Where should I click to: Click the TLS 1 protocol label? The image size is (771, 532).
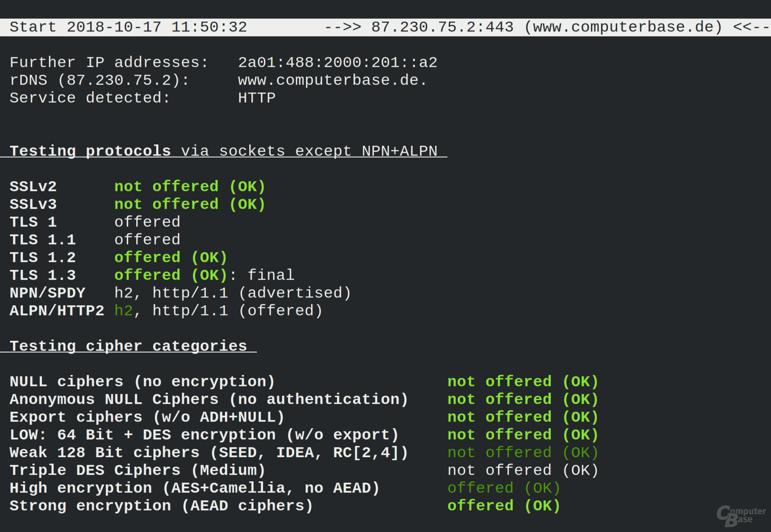point(33,222)
